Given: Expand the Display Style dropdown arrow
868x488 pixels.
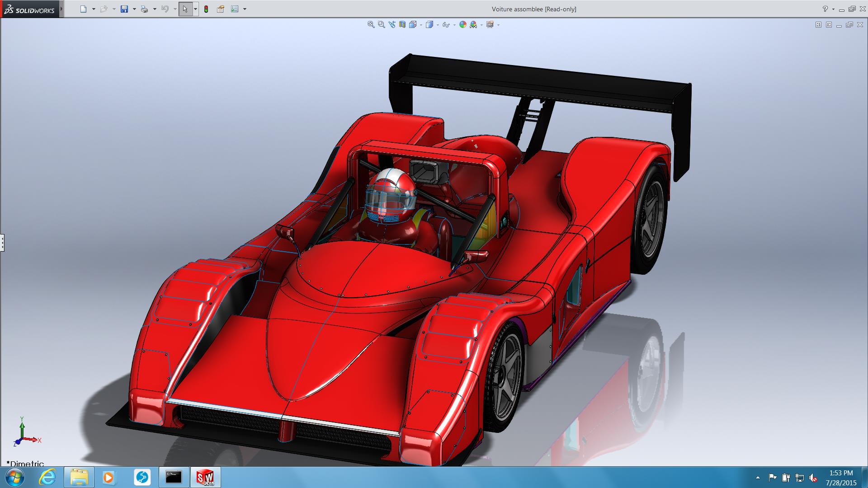Looking at the screenshot, I should (x=438, y=25).
